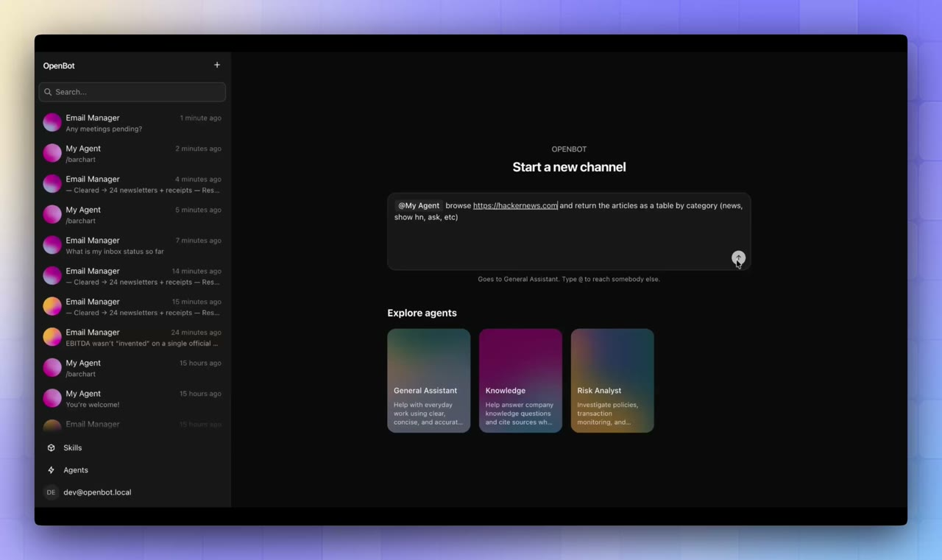Screen dimensions: 942x560
Task: Select the Risk Analyst agent card
Action: pos(612,380)
